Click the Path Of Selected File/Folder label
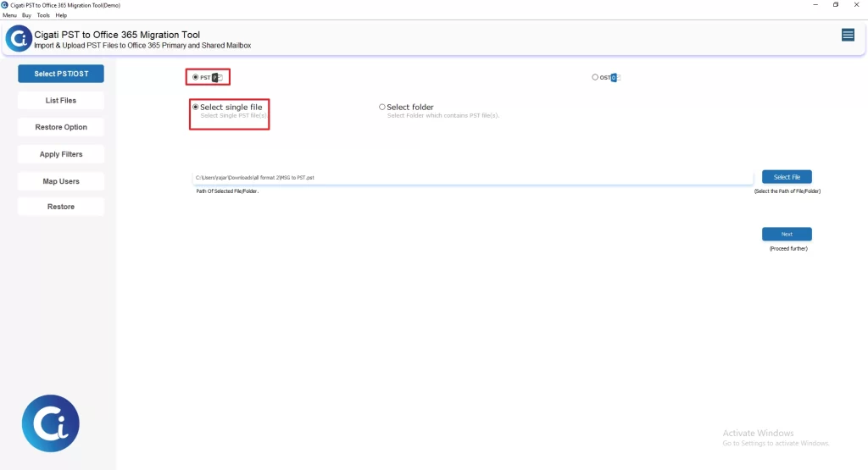The height and width of the screenshot is (470, 868). 227,191
